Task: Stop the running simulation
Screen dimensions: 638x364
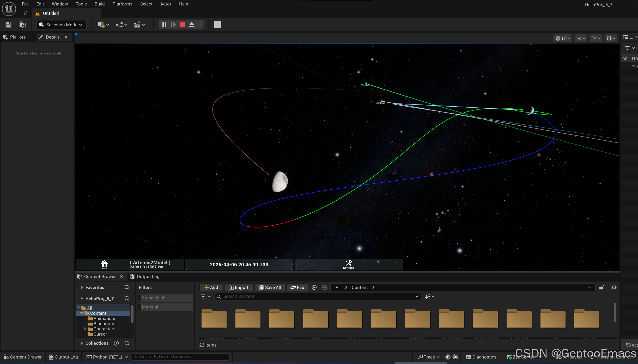Action: (x=183, y=25)
